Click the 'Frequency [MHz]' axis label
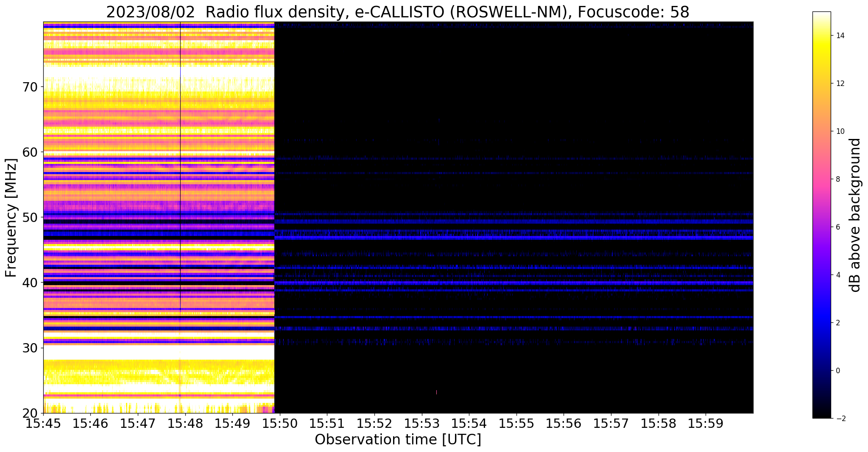 [x=11, y=218]
